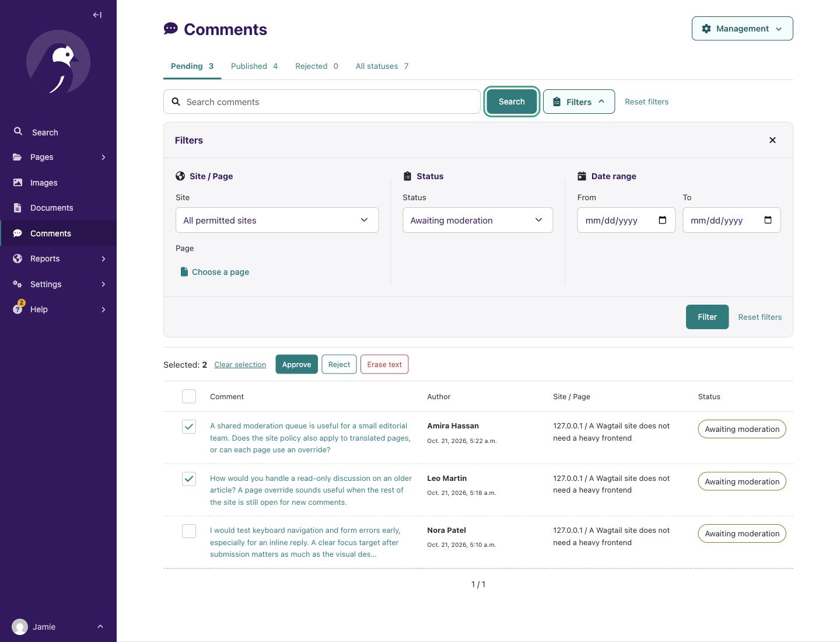840x642 pixels.
Task: Click Awaiting moderation badge in Nora Patel's row
Action: click(742, 533)
